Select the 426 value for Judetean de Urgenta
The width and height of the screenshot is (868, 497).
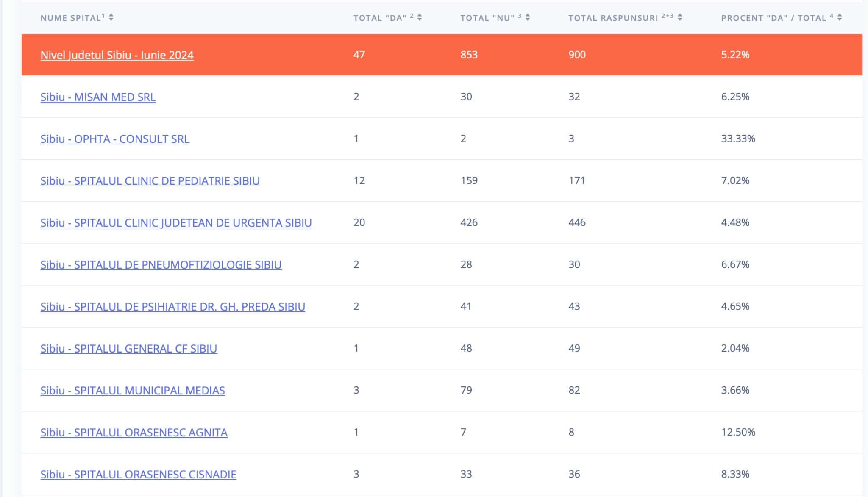(469, 222)
